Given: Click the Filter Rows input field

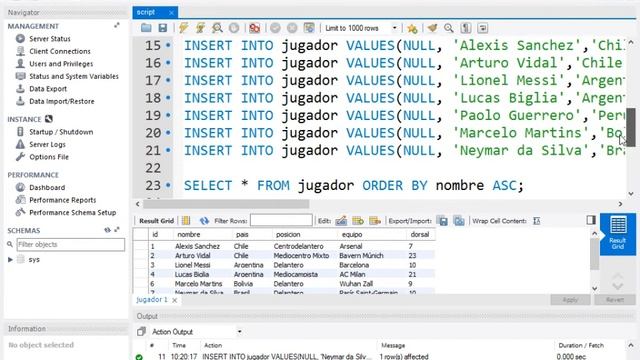Looking at the screenshot, I should (x=281, y=220).
